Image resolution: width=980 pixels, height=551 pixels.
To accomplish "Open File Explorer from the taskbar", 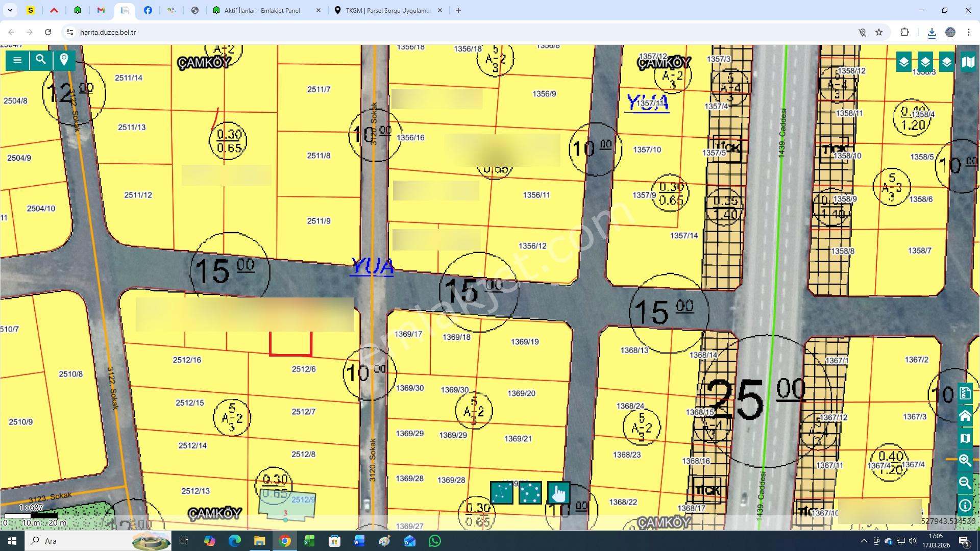I will tap(260, 541).
